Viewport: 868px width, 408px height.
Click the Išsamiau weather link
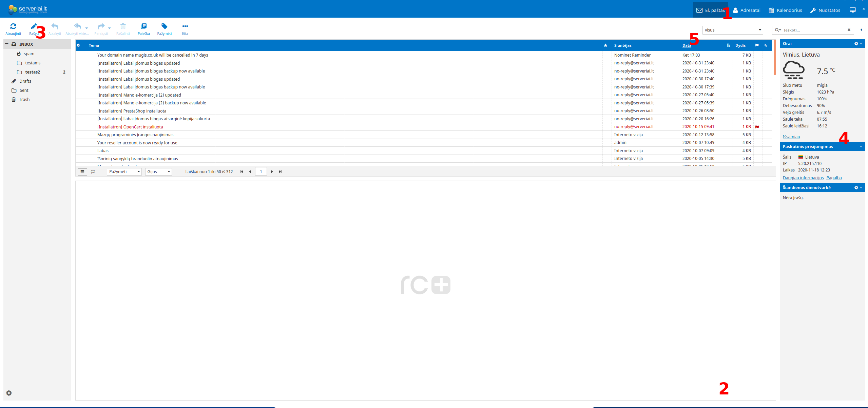click(791, 137)
